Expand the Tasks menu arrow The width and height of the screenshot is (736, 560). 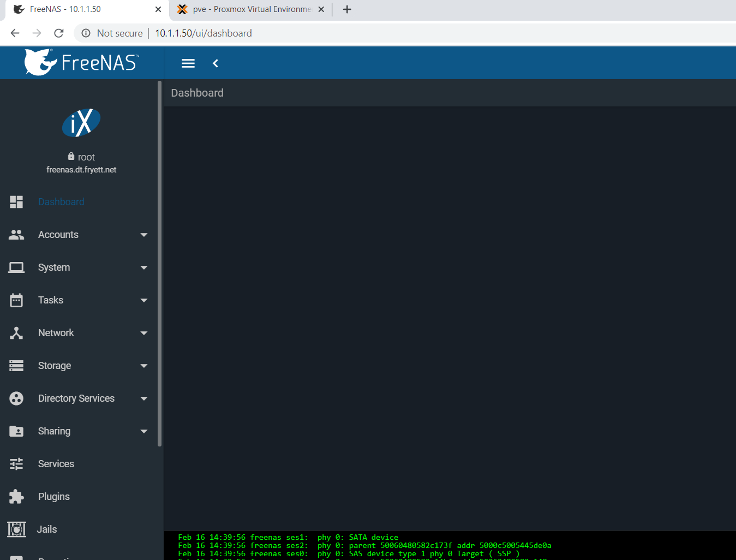(x=144, y=300)
